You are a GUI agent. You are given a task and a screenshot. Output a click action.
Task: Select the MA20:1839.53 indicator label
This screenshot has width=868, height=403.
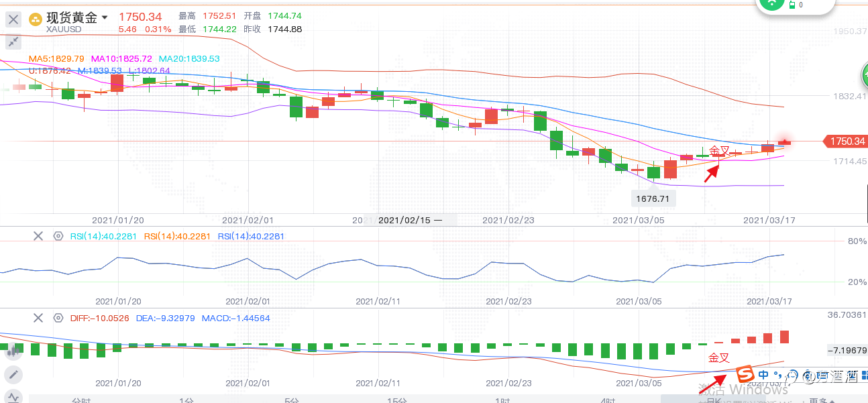coord(189,59)
